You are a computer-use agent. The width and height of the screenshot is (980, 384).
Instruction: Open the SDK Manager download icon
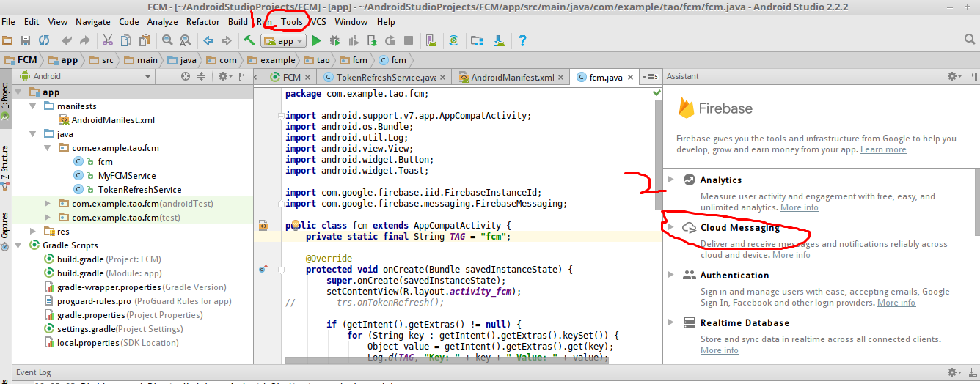click(500, 40)
